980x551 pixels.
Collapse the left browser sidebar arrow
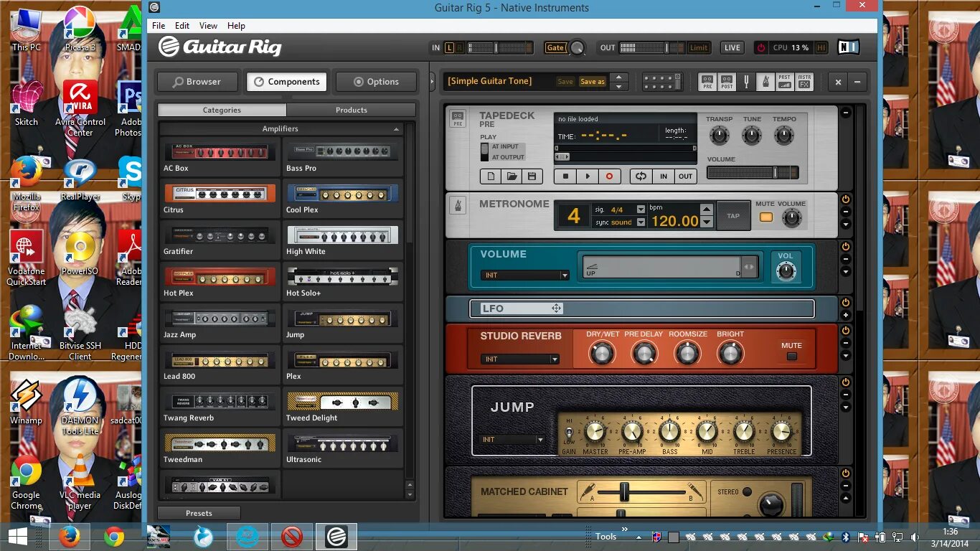(432, 82)
